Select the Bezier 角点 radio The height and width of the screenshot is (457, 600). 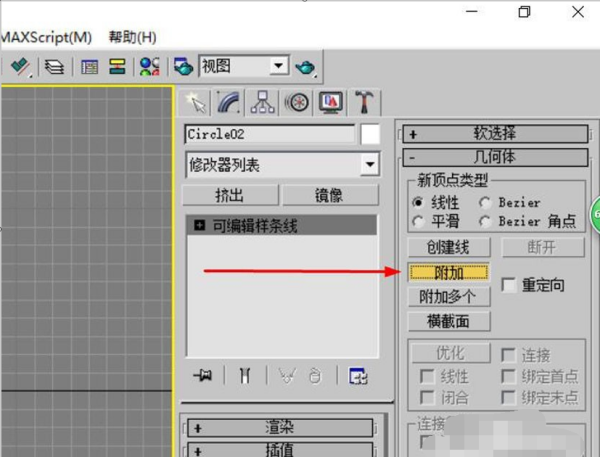[x=485, y=221]
